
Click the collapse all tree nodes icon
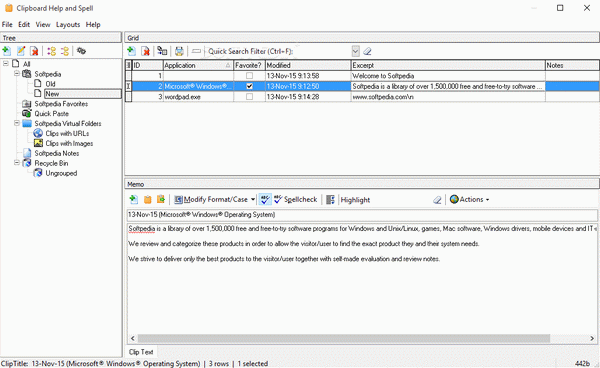[x=65, y=51]
